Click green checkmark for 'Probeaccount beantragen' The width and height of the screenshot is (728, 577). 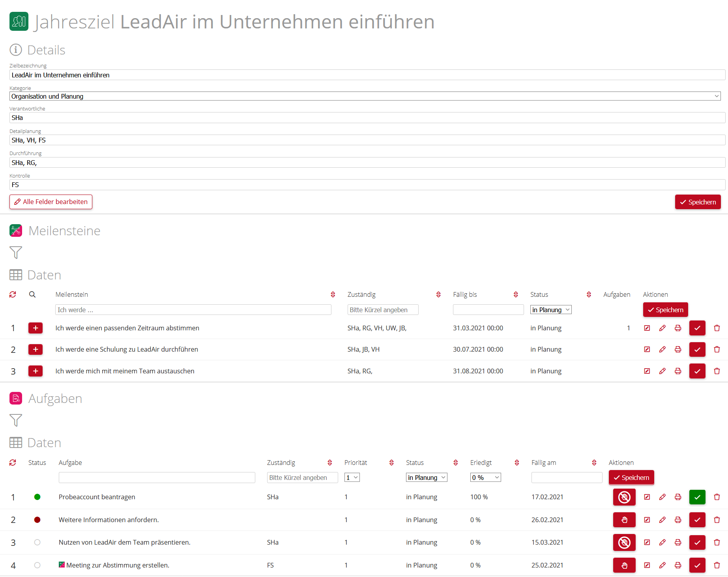(x=697, y=497)
